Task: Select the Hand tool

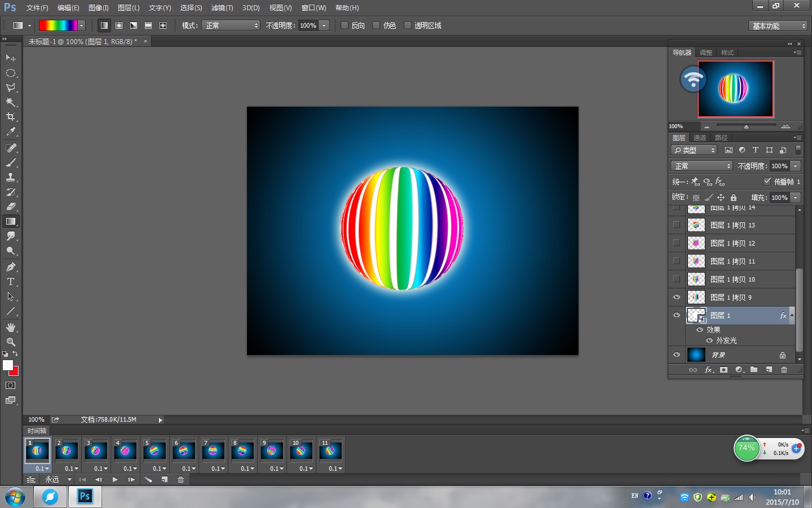Action: 11,327
